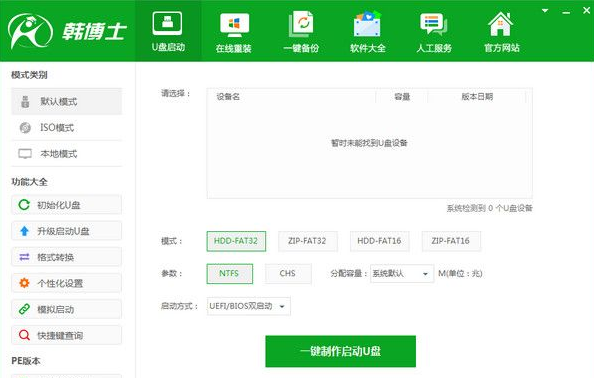Open 人工服务 support tab
The image size is (594, 378).
click(x=434, y=32)
